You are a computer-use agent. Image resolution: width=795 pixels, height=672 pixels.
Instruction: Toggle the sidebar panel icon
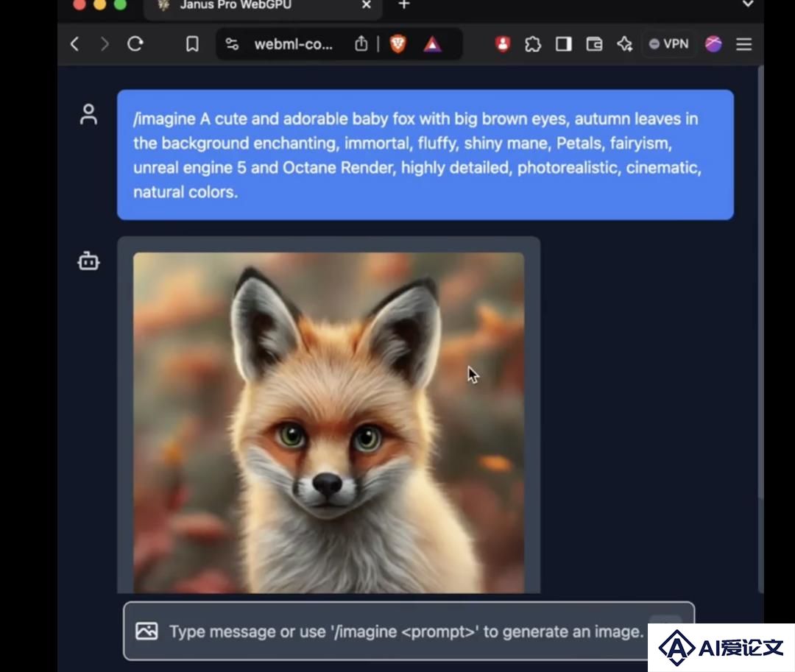[x=563, y=44]
